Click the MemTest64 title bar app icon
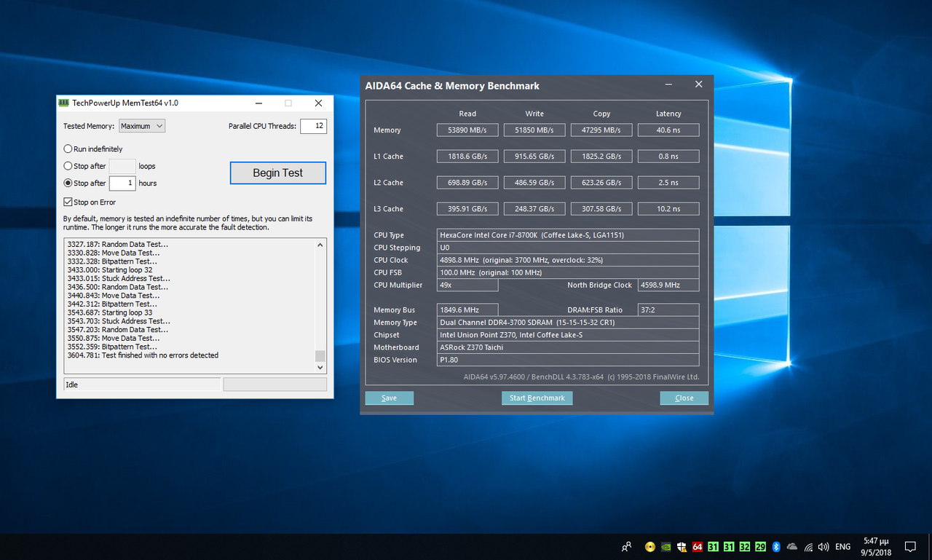The height and width of the screenshot is (560, 932). tap(64, 103)
